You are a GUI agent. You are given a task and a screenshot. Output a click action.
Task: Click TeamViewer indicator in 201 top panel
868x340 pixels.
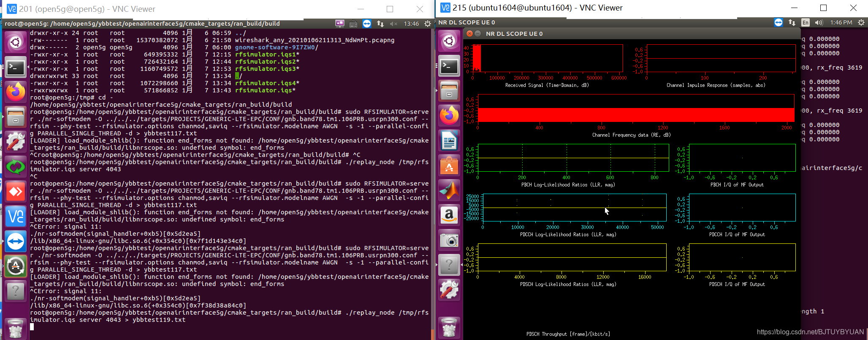tap(367, 24)
